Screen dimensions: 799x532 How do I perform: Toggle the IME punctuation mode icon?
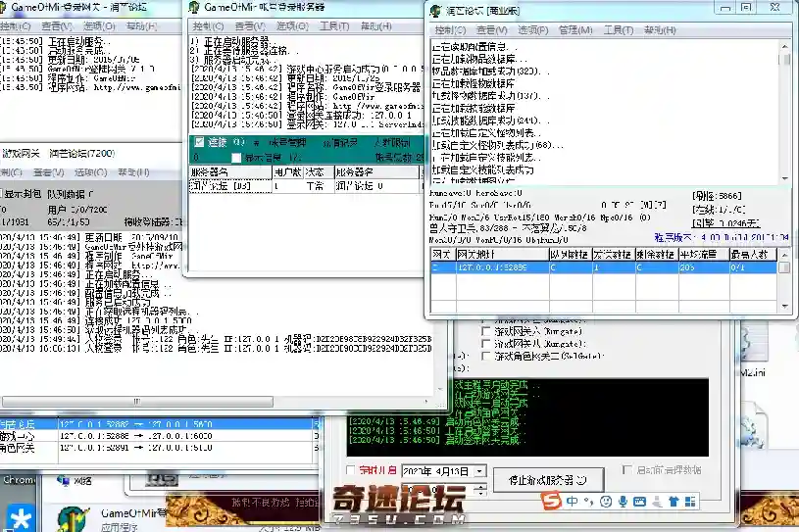pos(588,502)
